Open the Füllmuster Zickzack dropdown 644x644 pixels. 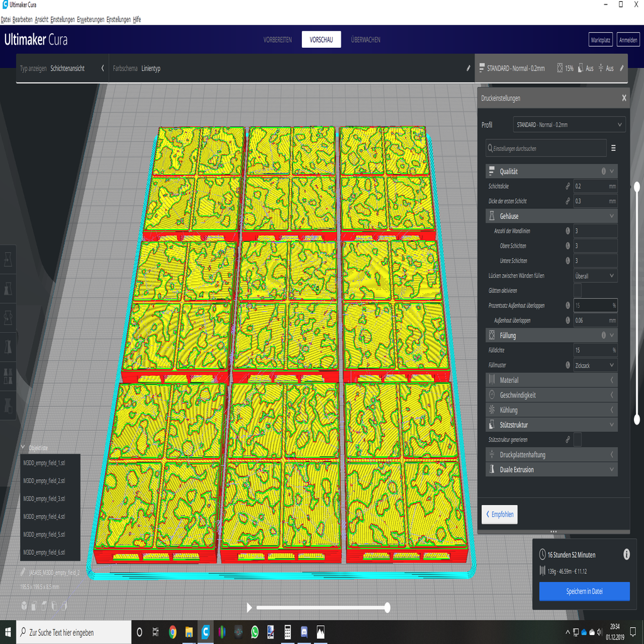coord(595,365)
